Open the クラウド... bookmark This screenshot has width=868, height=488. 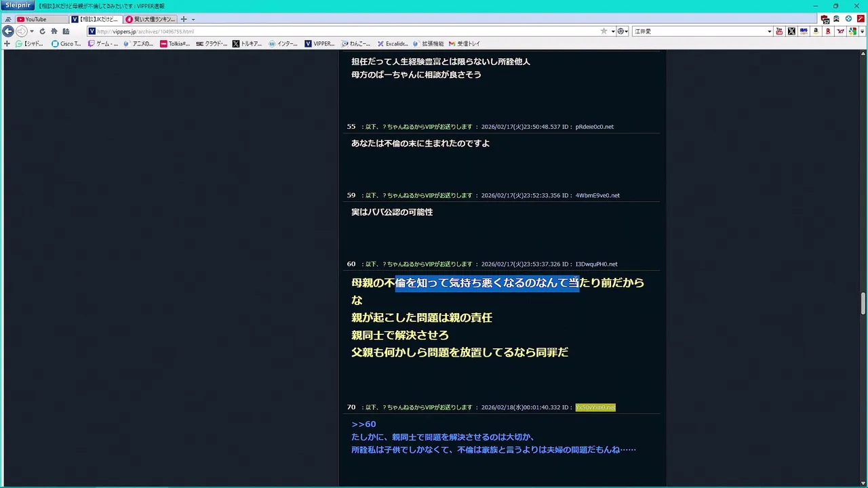212,43
